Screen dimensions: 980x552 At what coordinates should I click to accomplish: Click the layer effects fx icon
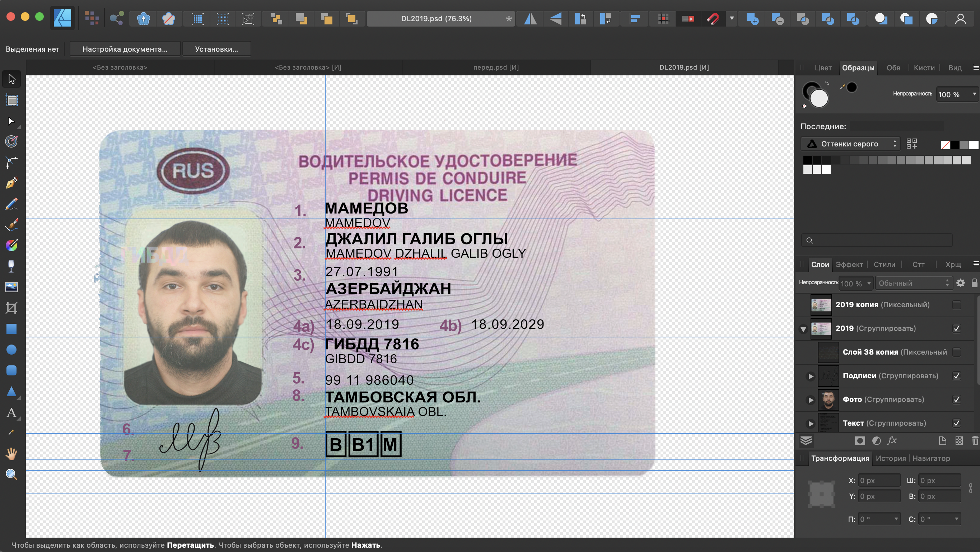pyautogui.click(x=892, y=440)
